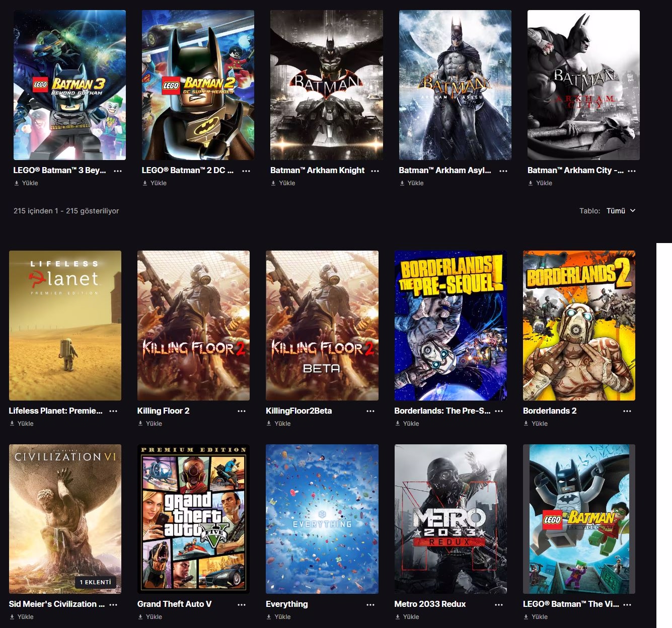Select Borderlands 2 cover art
This screenshot has width=672, height=628.
[x=579, y=326]
